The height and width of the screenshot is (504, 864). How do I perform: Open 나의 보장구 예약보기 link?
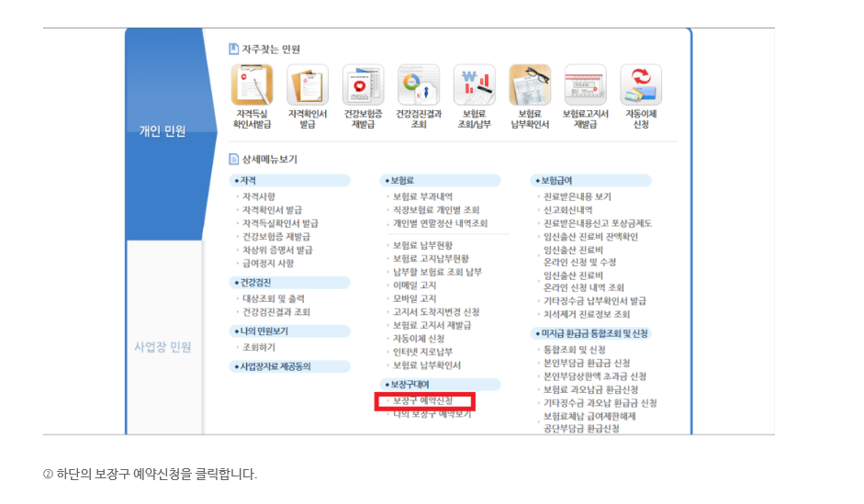point(431,415)
